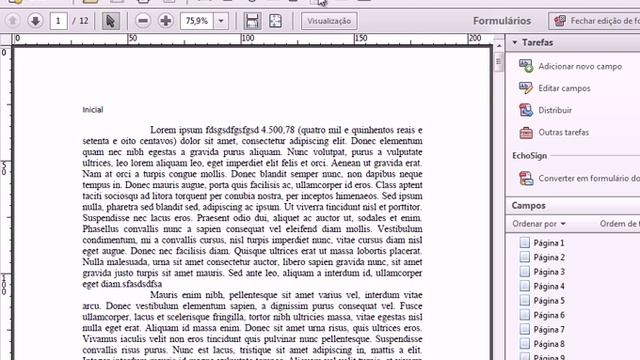
Task: Select Página 5 in Campos list
Action: click(x=549, y=301)
